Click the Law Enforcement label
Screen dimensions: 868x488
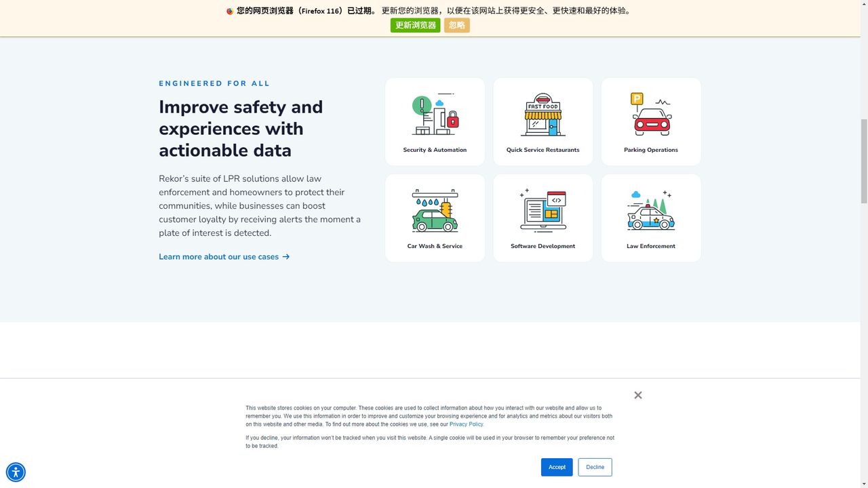(651, 246)
